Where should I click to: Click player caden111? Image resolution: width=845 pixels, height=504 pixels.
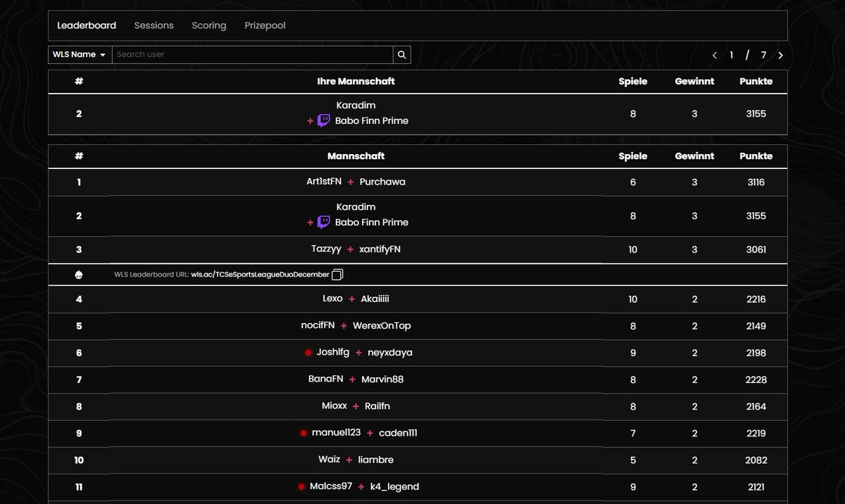tap(398, 433)
